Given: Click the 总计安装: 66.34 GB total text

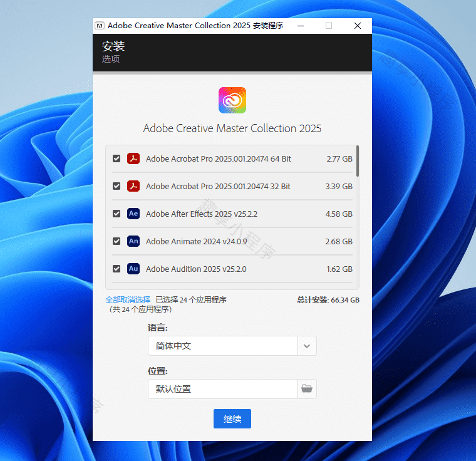Looking at the screenshot, I should (x=328, y=300).
